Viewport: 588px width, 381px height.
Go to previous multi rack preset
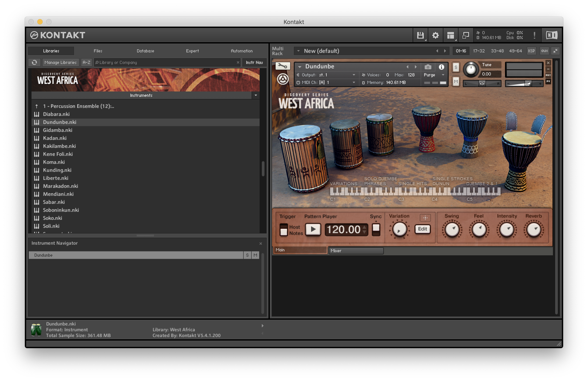coord(437,51)
